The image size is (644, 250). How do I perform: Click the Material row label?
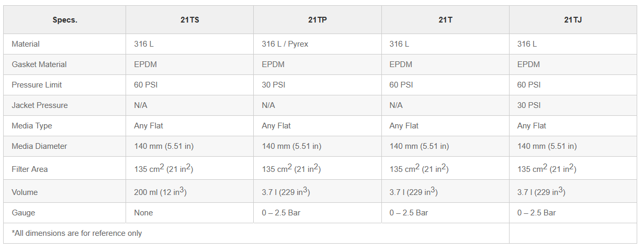click(x=26, y=44)
